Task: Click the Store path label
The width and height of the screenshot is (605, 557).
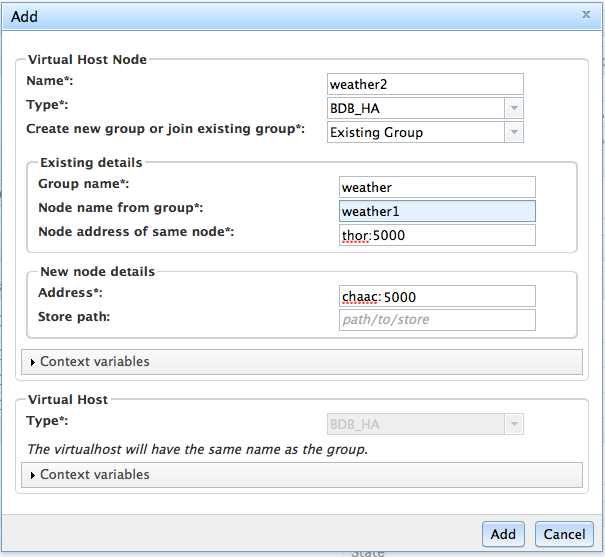Action: (x=72, y=319)
